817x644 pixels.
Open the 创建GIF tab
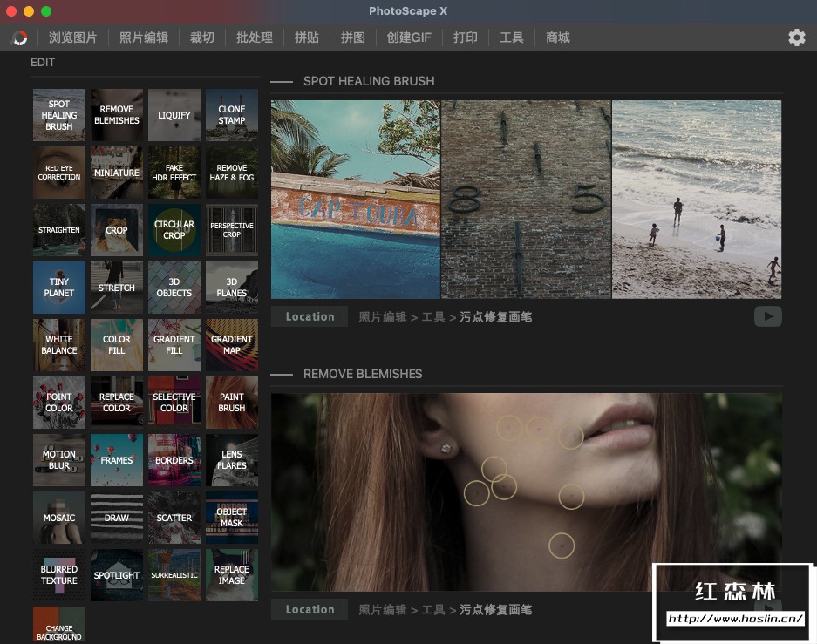point(409,37)
